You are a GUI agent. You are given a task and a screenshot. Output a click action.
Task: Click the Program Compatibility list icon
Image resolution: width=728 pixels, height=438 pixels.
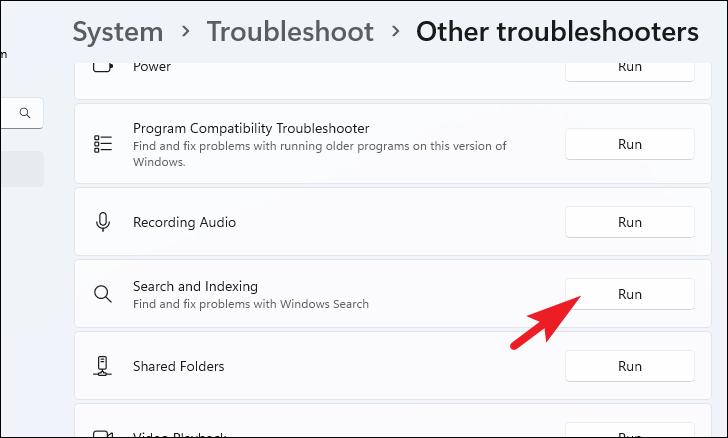pyautogui.click(x=103, y=144)
